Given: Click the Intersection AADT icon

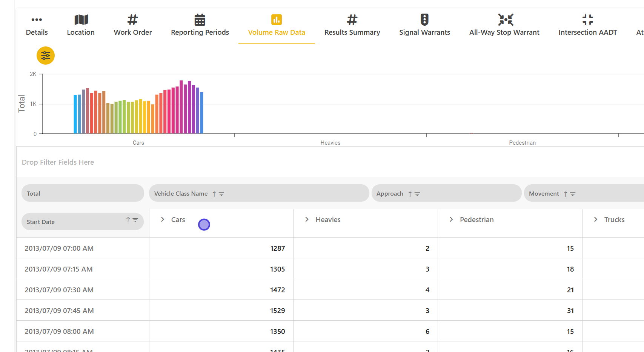Looking at the screenshot, I should [587, 20].
